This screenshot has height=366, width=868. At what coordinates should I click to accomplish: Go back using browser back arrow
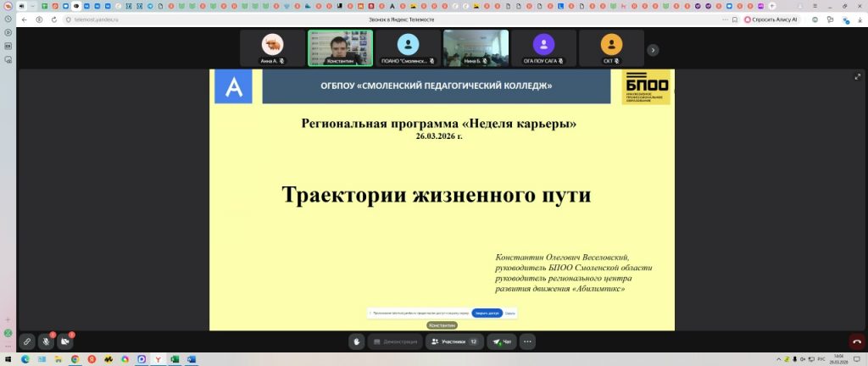tap(25, 19)
